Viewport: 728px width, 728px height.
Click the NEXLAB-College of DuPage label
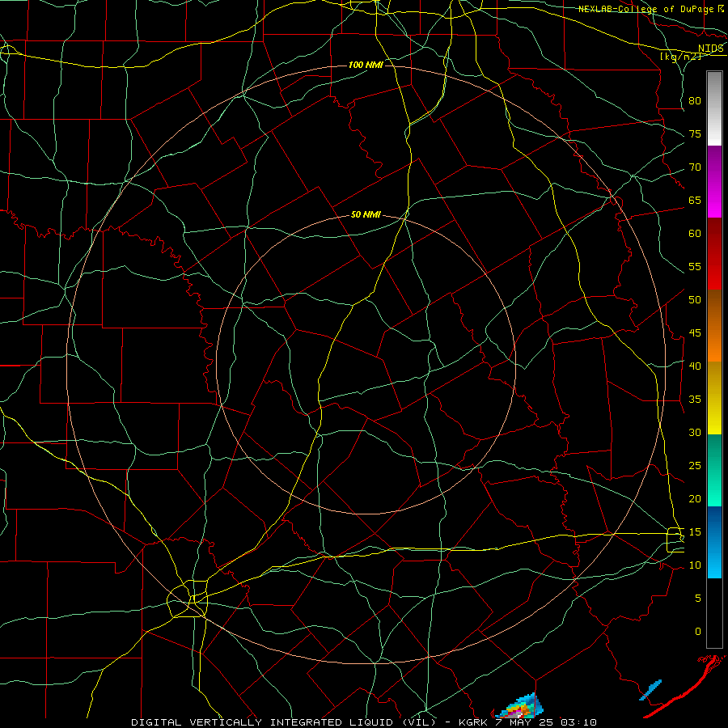645,9
